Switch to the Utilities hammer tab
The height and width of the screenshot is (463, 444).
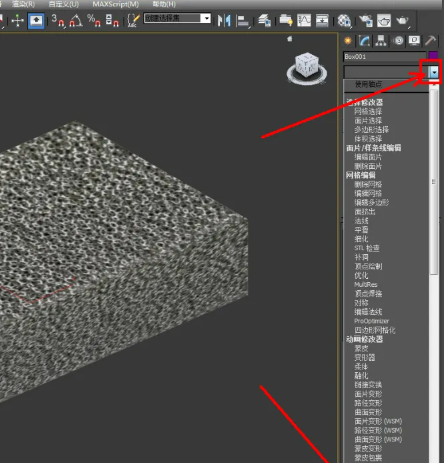(430, 41)
